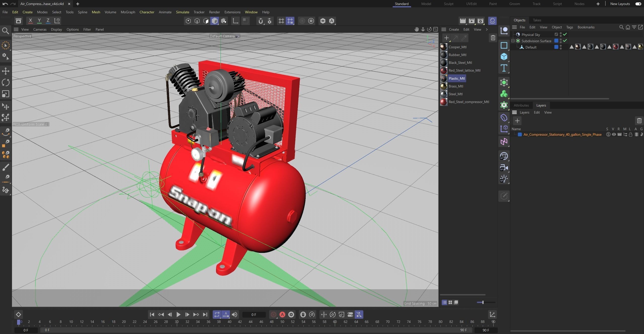Select Red_Steel_compressor_Mtl material
Image resolution: width=644 pixels, height=334 pixels.
(469, 102)
